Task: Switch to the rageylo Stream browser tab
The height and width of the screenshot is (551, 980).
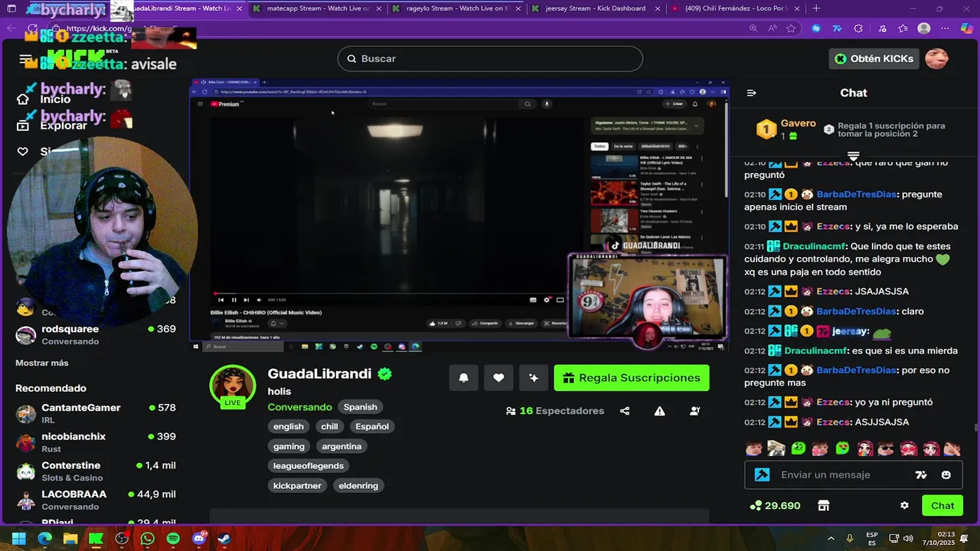Action: [x=456, y=8]
